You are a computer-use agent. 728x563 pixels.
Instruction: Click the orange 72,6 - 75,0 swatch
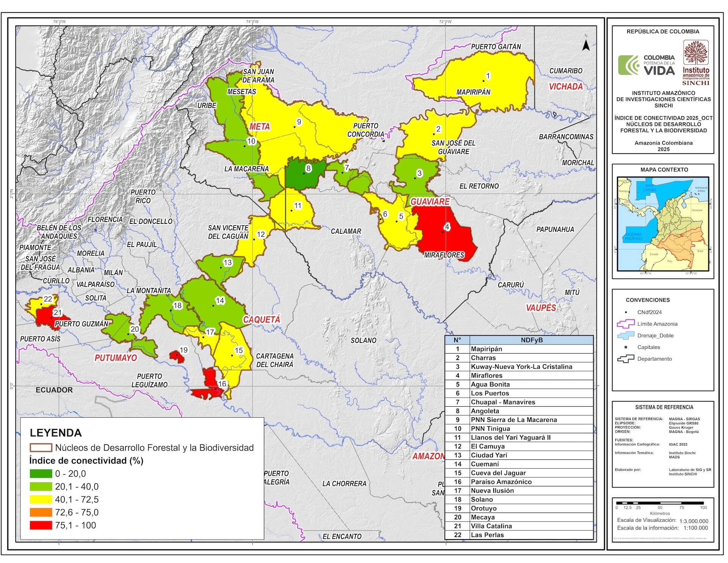pyautogui.click(x=41, y=513)
